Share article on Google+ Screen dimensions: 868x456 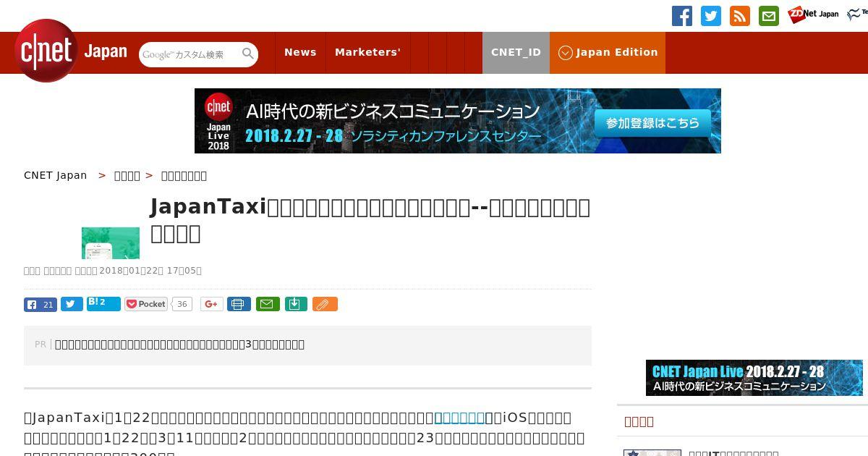pos(211,304)
